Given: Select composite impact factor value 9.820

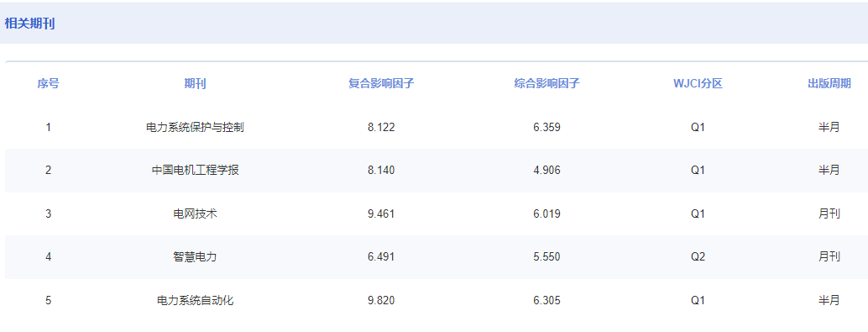Looking at the screenshot, I should tap(381, 300).
